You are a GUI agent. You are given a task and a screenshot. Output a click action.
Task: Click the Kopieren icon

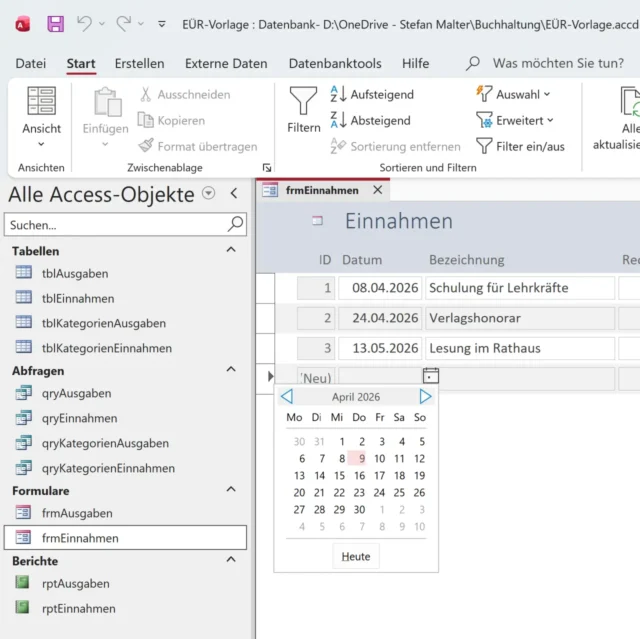pyautogui.click(x=146, y=120)
